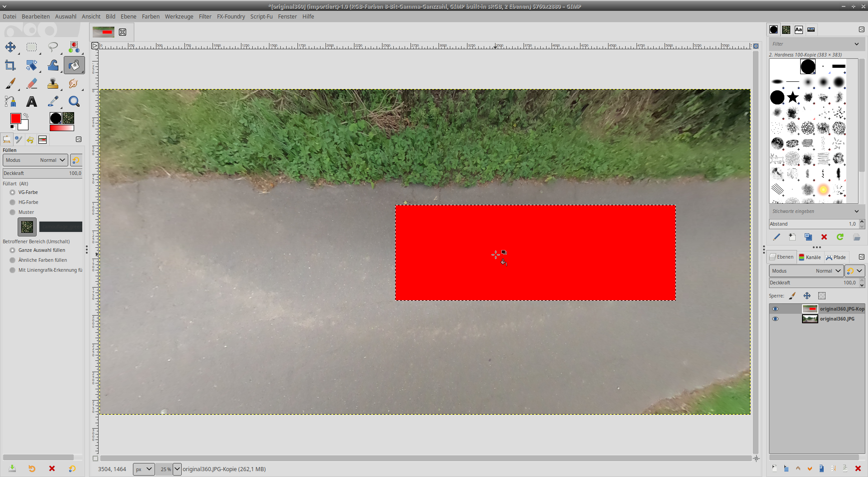This screenshot has width=868, height=477.
Task: Open the fill Modus dropdown in tool options
Action: click(x=35, y=160)
